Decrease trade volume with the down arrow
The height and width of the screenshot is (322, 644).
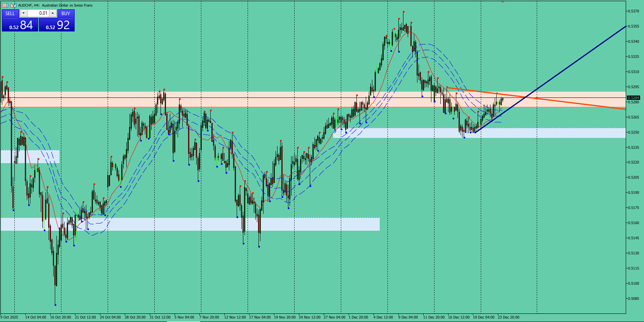[23, 13]
